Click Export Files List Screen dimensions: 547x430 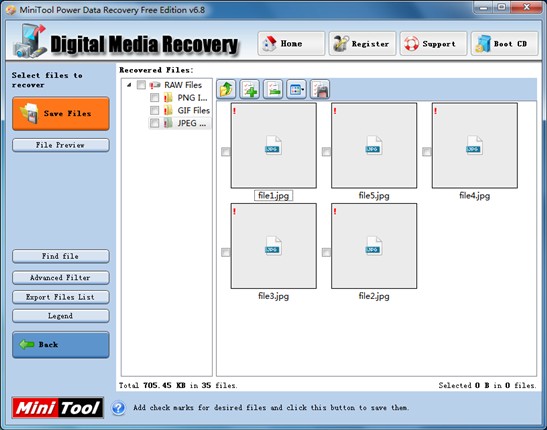[x=61, y=297]
